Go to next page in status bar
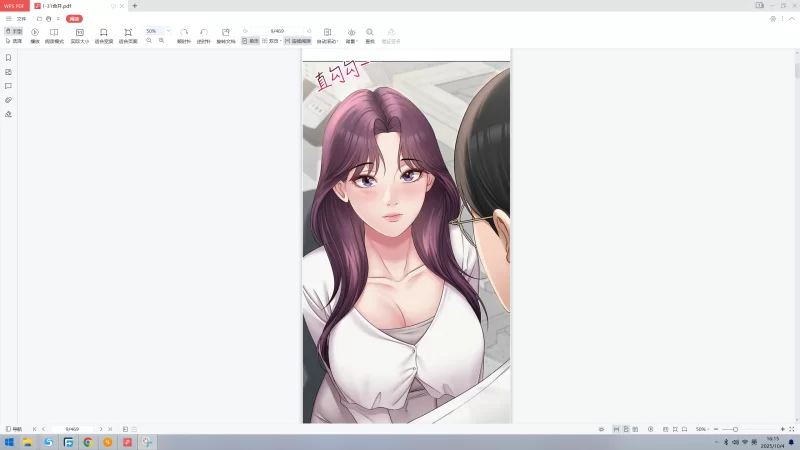This screenshot has height=450, width=800. [x=101, y=429]
